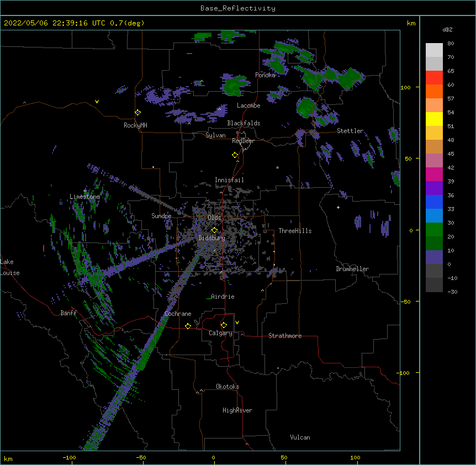Click the Calgary city label
Viewport: 476px width, 465px height.
tap(220, 333)
